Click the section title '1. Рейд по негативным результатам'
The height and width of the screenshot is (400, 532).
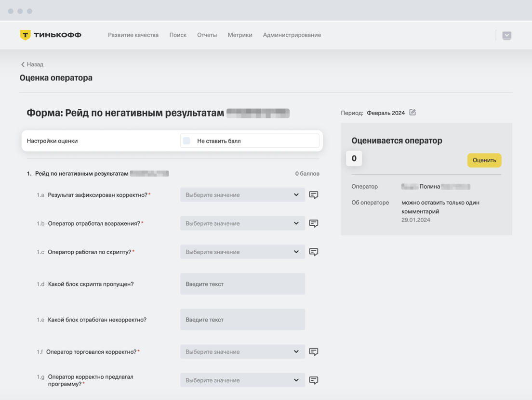(x=78, y=174)
